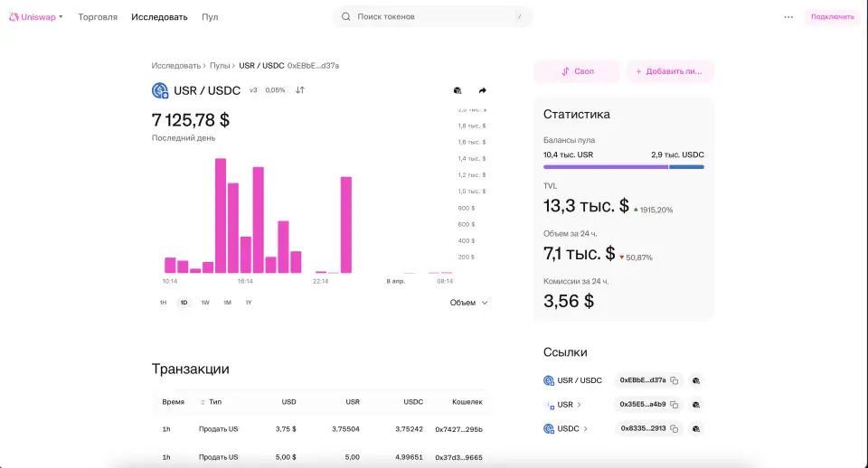
Task: Click the Подключить wallet button
Action: pyautogui.click(x=832, y=17)
